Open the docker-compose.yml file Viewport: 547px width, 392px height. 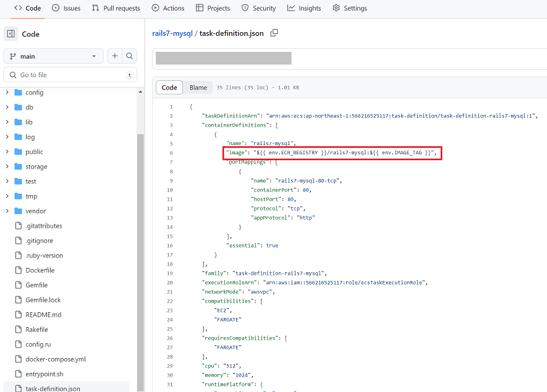[x=56, y=359]
